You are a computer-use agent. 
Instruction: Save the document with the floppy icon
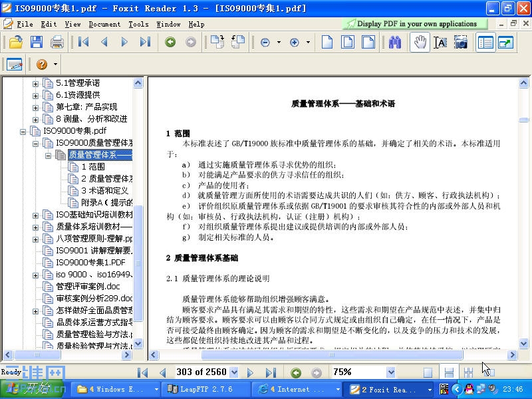[x=37, y=43]
